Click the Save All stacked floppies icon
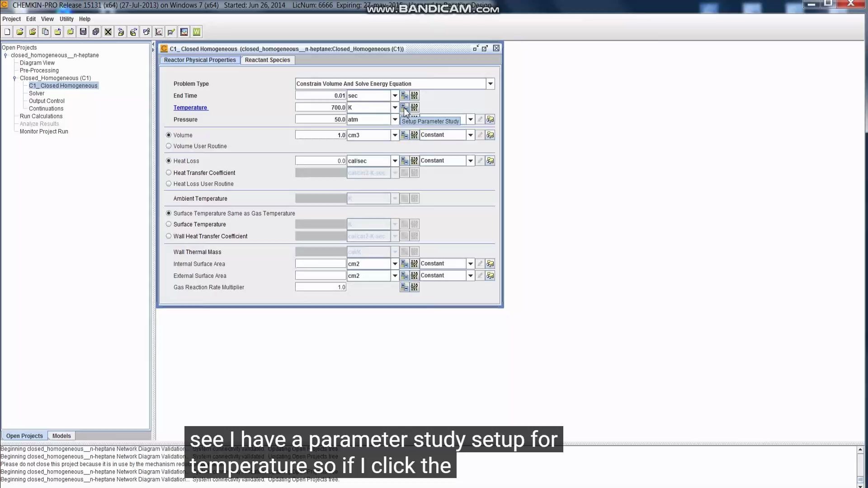 click(96, 32)
